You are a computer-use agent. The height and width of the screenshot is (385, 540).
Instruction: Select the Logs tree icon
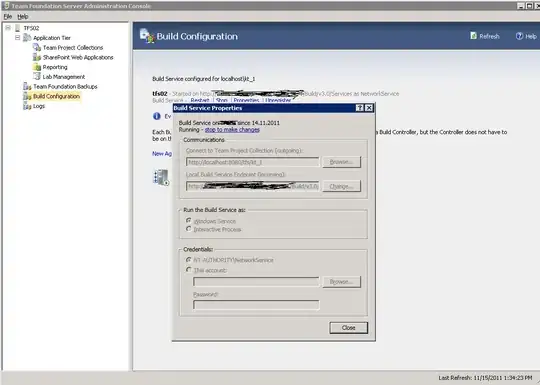(27, 106)
